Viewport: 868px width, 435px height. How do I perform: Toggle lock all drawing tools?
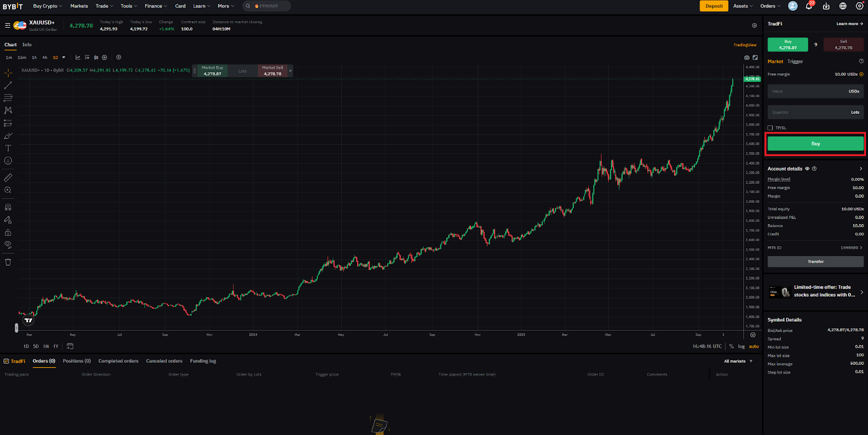[x=8, y=232]
